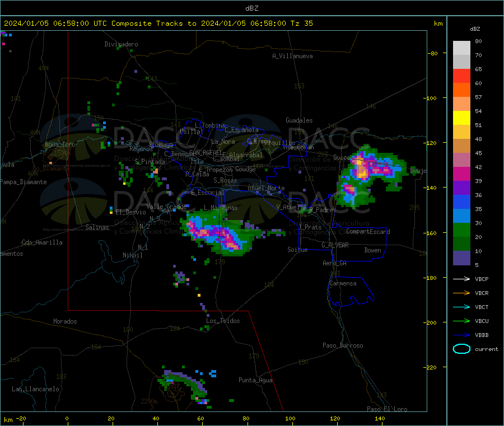The width and height of the screenshot is (504, 426).
Task: Click the Los_Toldos map label
Action: pos(223,321)
